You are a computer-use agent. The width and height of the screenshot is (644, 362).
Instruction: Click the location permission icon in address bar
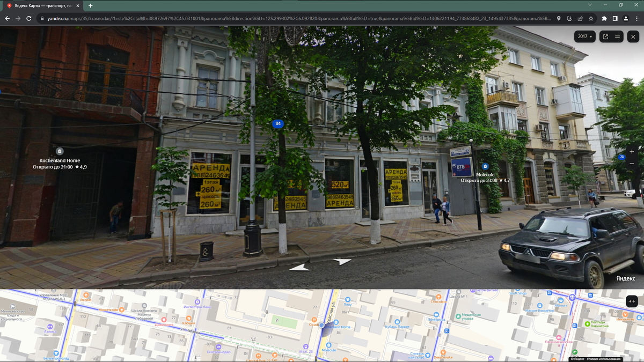click(x=559, y=18)
